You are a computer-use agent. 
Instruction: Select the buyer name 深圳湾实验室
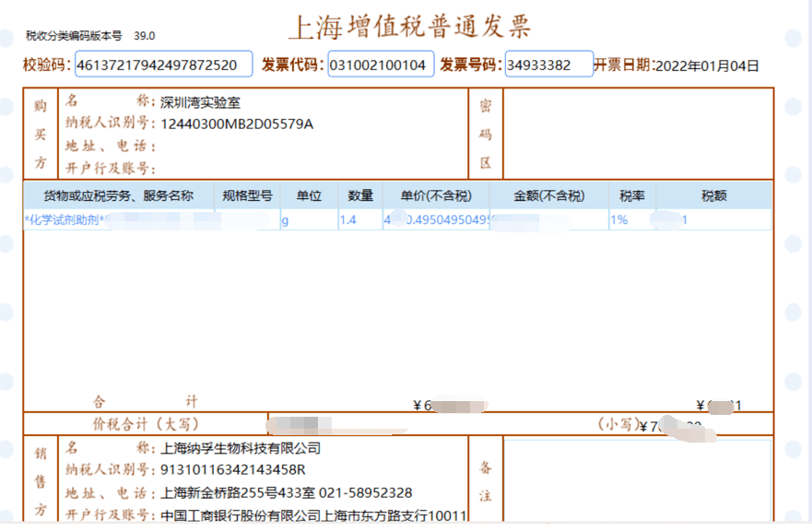point(201,102)
